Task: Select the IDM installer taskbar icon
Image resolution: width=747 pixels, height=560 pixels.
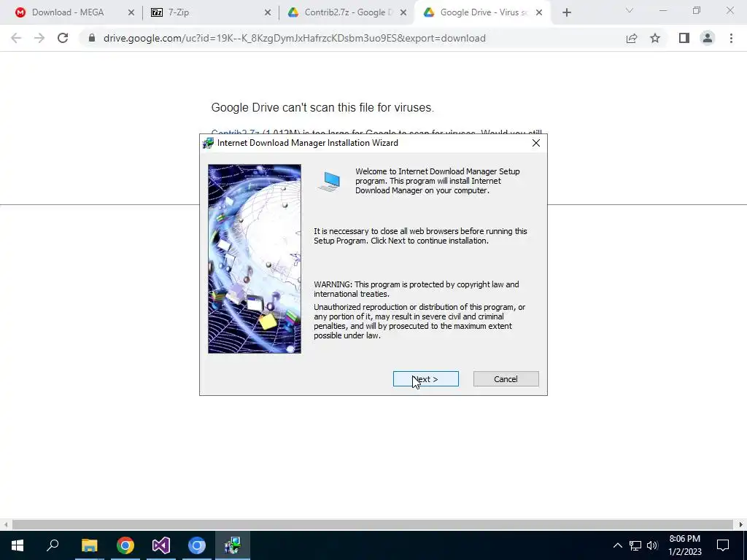Action: tap(233, 545)
